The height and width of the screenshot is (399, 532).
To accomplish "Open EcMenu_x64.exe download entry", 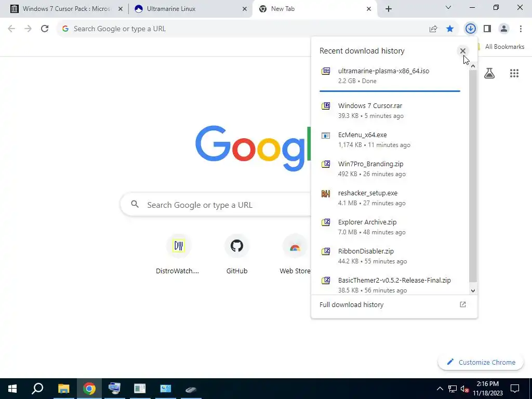I will pos(390,139).
